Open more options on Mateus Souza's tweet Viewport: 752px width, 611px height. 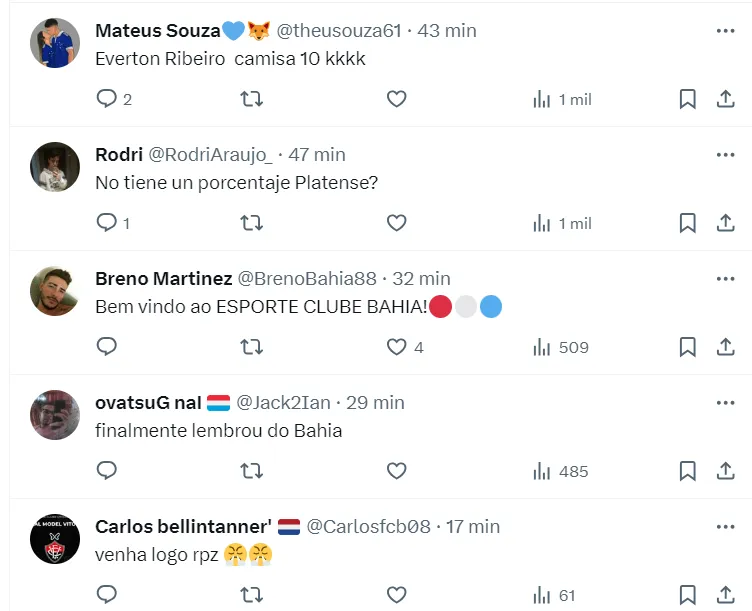coord(726,31)
